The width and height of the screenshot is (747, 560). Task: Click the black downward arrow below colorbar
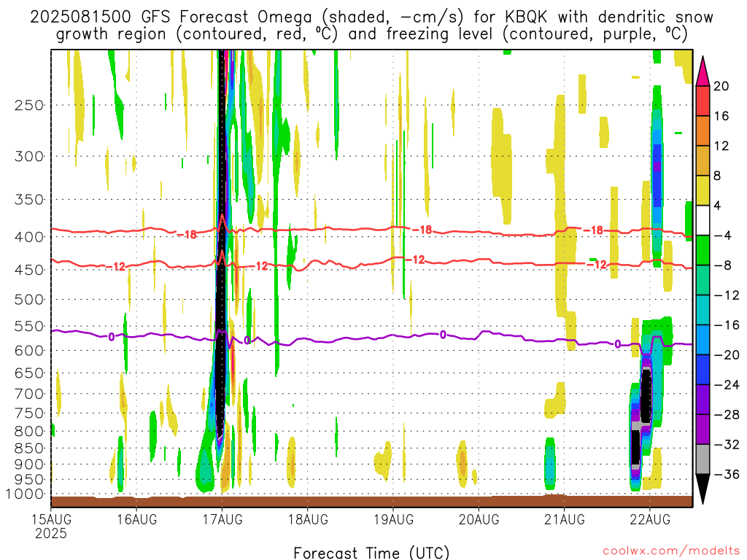coord(703,489)
